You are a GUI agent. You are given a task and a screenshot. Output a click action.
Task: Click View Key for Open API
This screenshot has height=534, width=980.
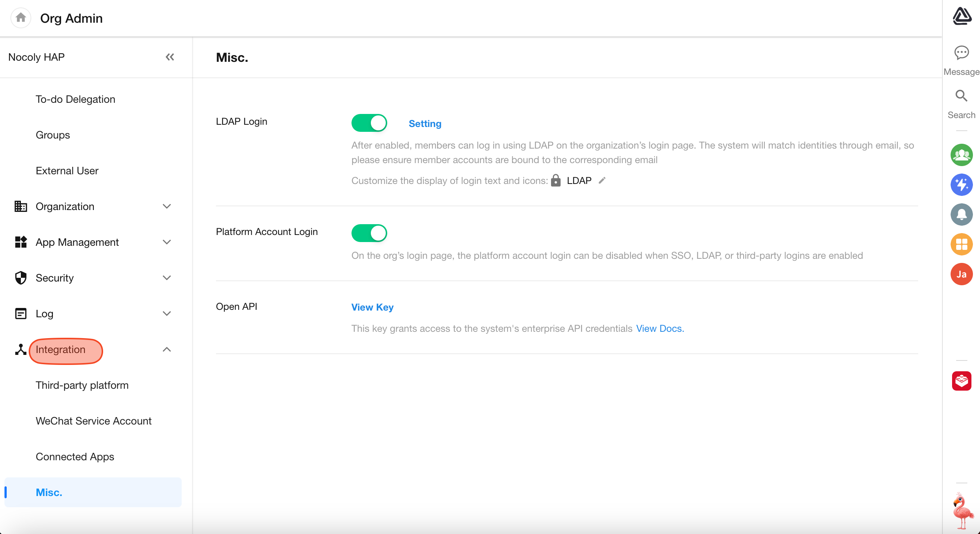tap(372, 307)
